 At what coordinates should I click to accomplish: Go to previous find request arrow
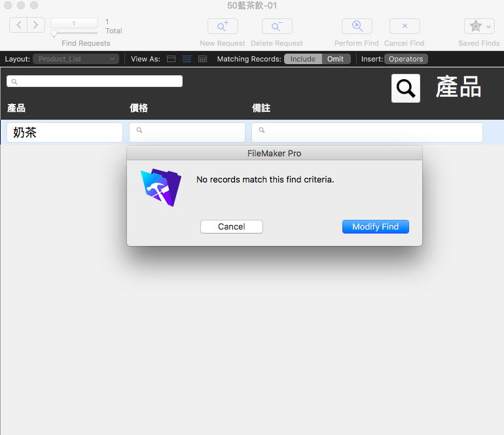tap(18, 25)
